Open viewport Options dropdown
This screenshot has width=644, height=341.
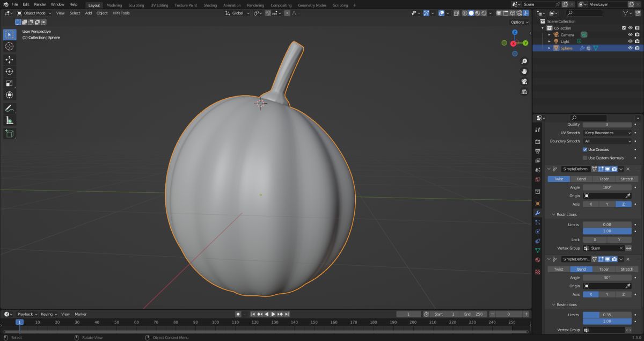(519, 22)
